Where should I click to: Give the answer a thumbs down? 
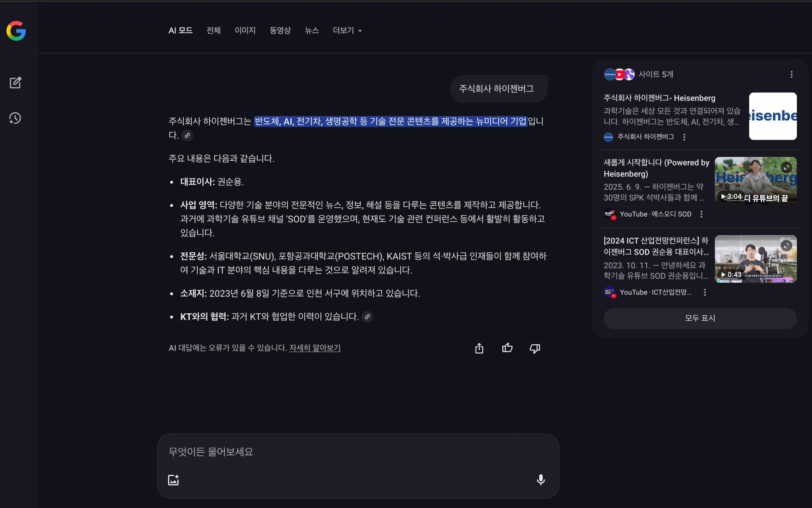(x=534, y=348)
